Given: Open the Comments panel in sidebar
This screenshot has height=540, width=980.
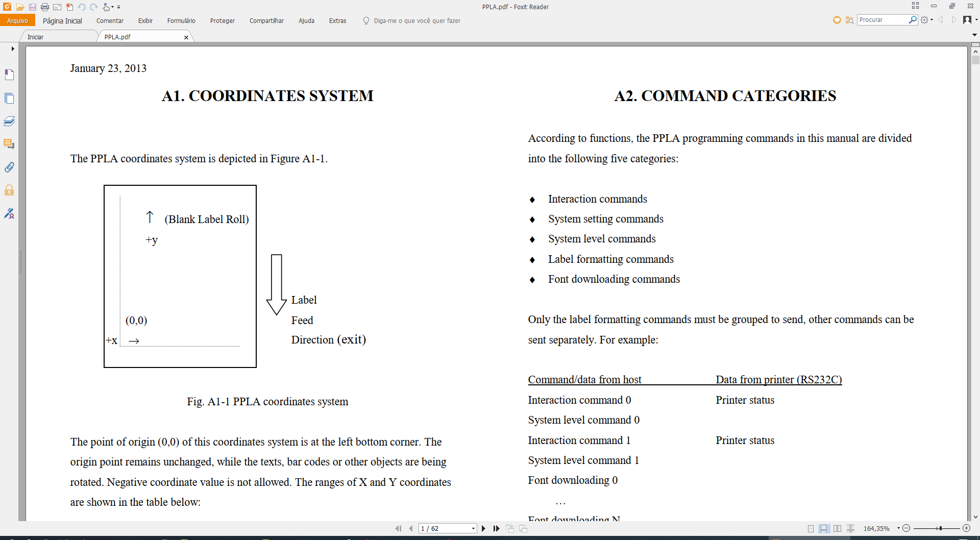Looking at the screenshot, I should click(x=9, y=144).
